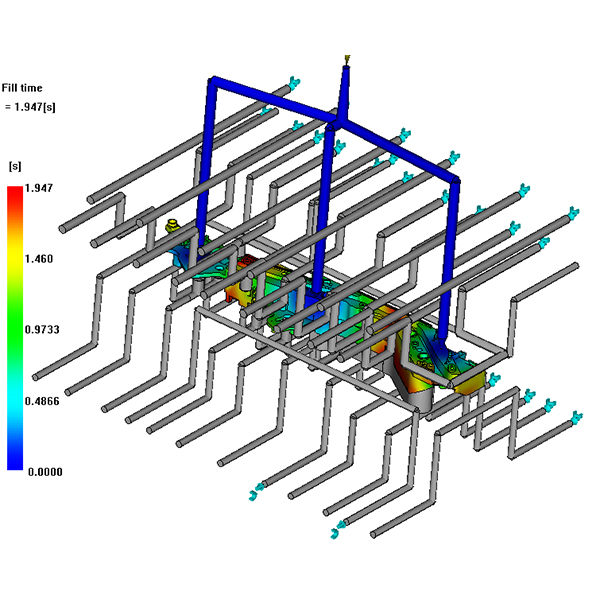
Task: Select the 1.947 maximum legend value
Action: click(39, 188)
